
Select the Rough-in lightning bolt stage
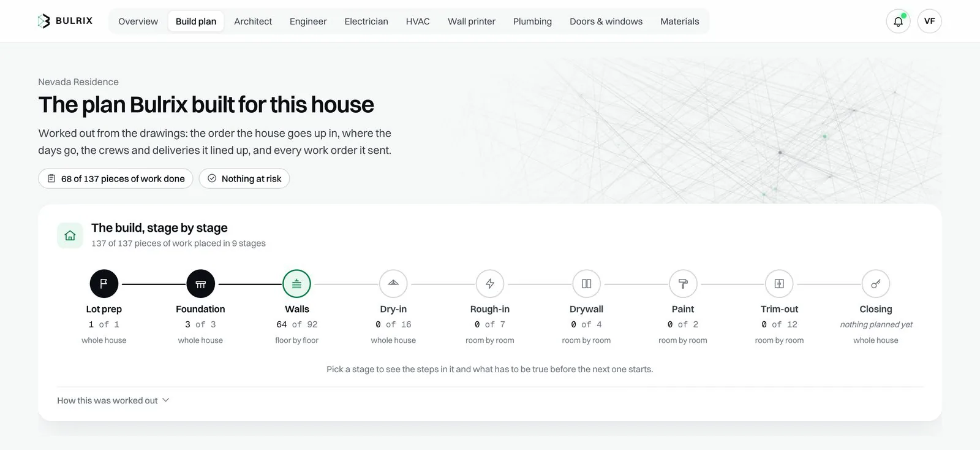490,284
